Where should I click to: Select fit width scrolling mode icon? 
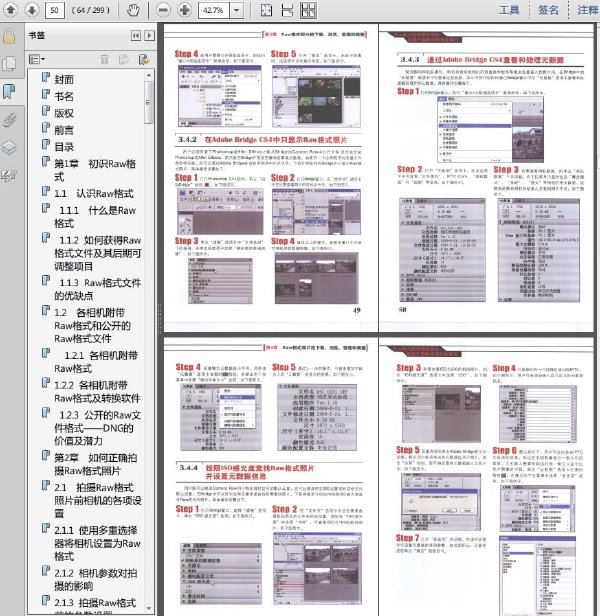pyautogui.click(x=287, y=10)
